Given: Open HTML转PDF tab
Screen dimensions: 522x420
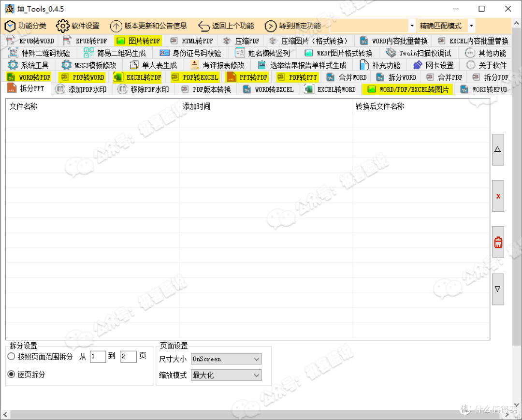Looking at the screenshot, I should click(x=191, y=41).
